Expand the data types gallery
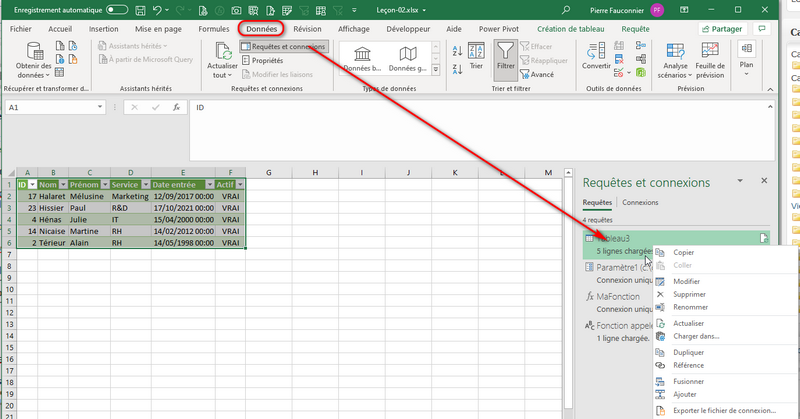Viewport: 800px width, 419px height. tap(436, 70)
